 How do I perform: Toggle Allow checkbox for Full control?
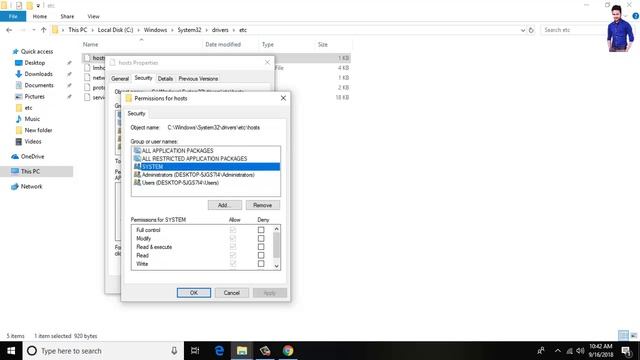233,230
